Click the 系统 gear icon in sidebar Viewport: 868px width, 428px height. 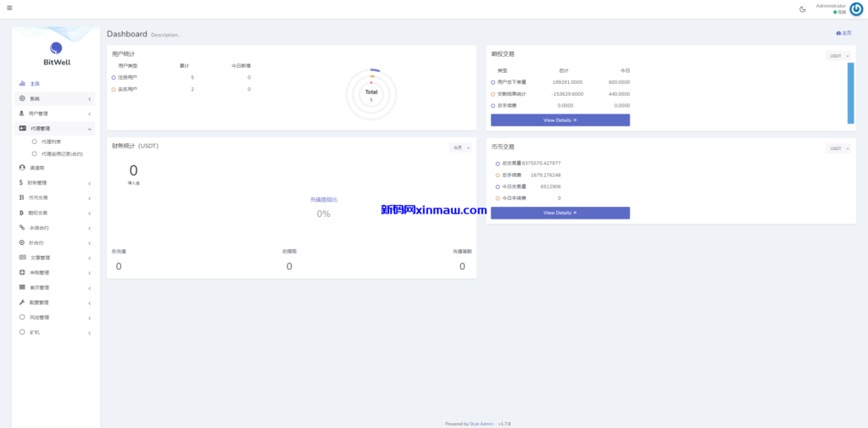22,99
